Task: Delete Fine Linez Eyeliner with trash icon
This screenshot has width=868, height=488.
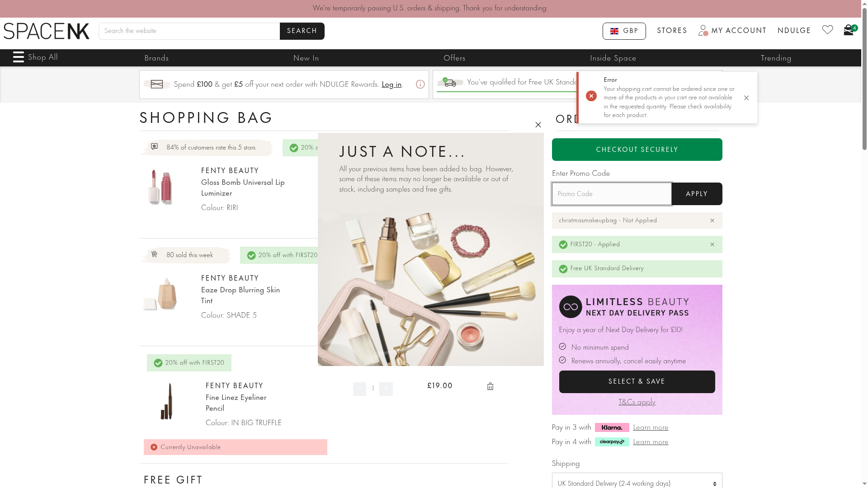Action: (x=490, y=386)
